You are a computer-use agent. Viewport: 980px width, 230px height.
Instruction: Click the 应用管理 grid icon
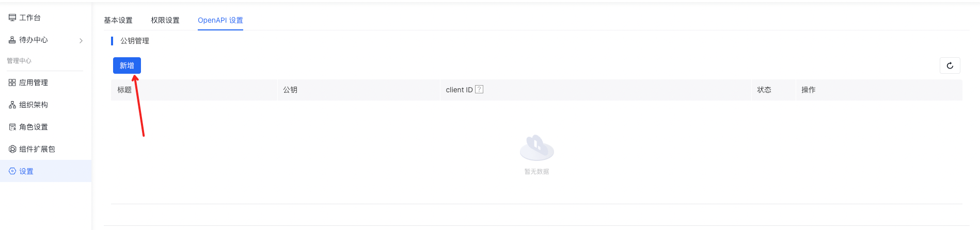tap(12, 83)
